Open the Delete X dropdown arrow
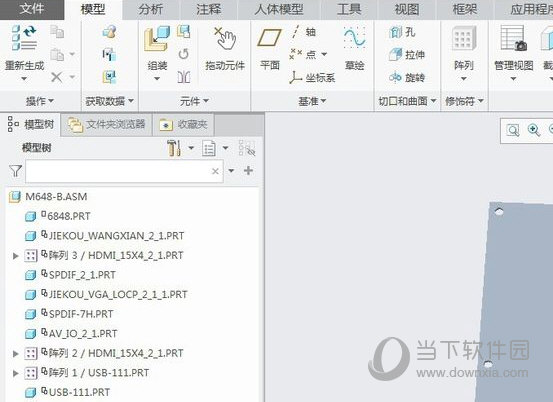 point(72,77)
